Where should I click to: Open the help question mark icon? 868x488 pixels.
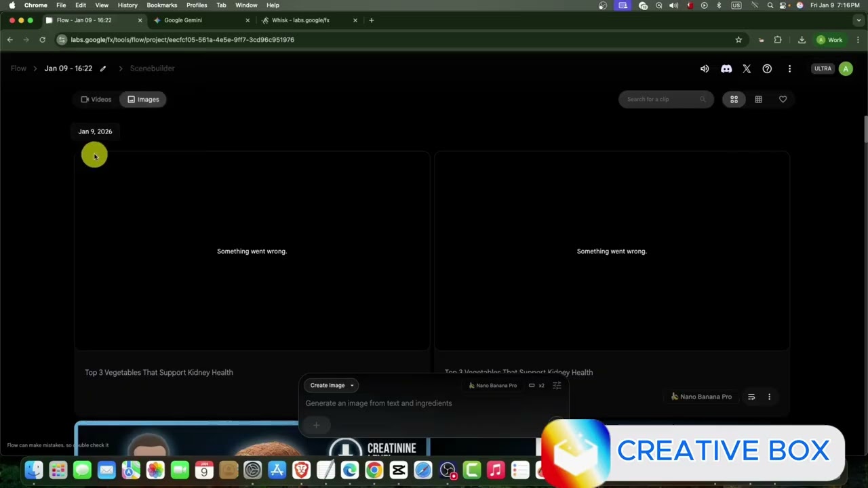point(767,68)
